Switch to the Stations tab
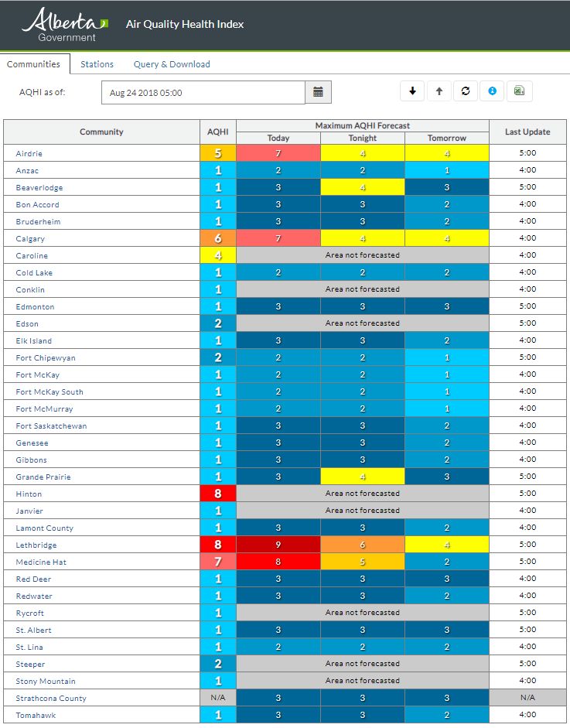Screen dimensions: 570x728 (97, 64)
